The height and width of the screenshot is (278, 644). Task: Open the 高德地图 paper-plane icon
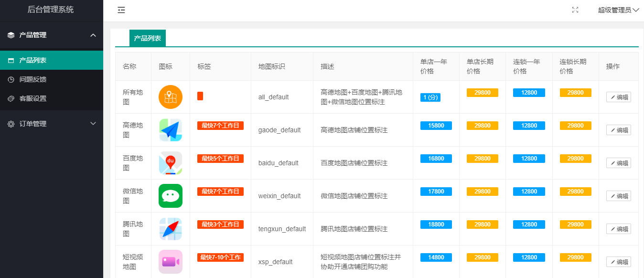coord(170,129)
